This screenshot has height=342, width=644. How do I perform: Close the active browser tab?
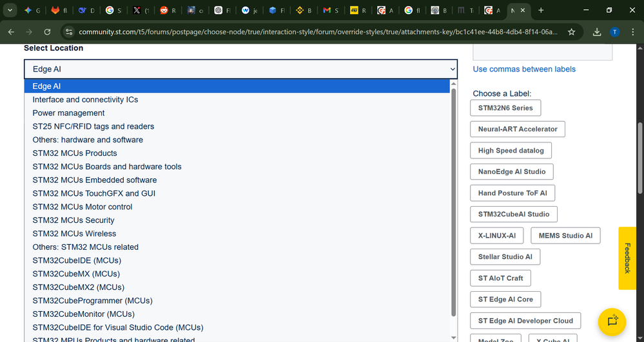tap(522, 10)
